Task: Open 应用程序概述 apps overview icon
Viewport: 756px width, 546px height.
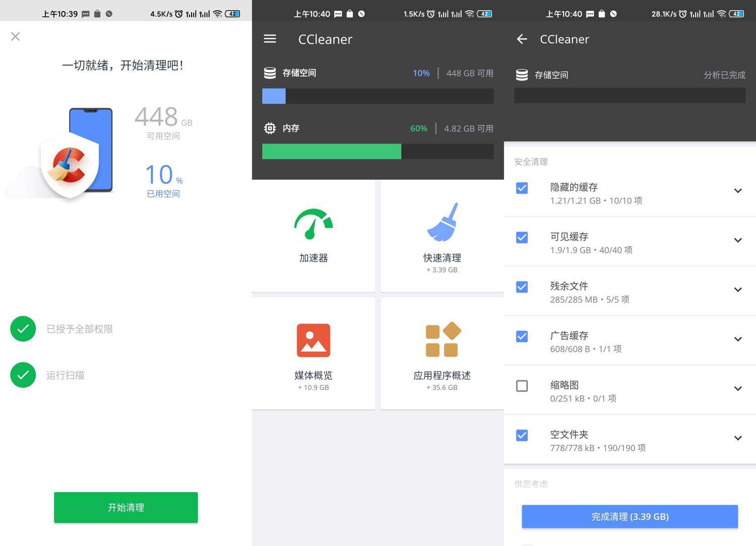Action: tap(442, 340)
